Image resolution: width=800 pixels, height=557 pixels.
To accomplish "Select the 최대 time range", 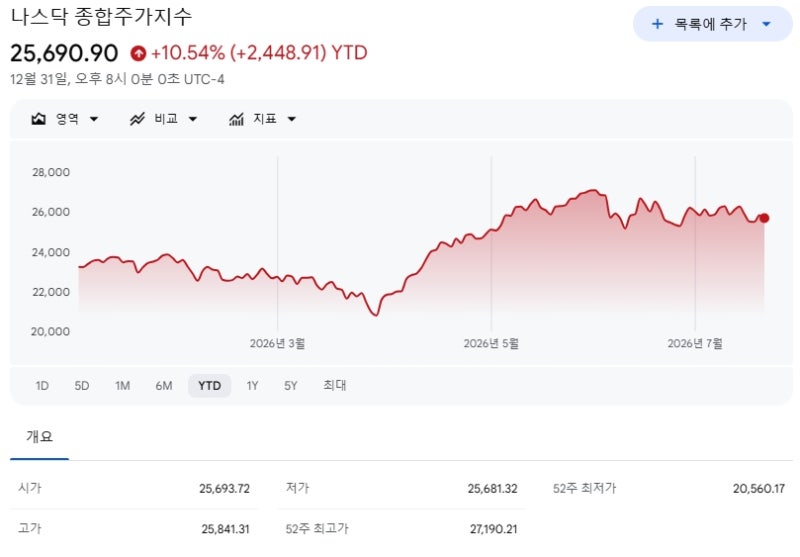I will click(x=335, y=386).
